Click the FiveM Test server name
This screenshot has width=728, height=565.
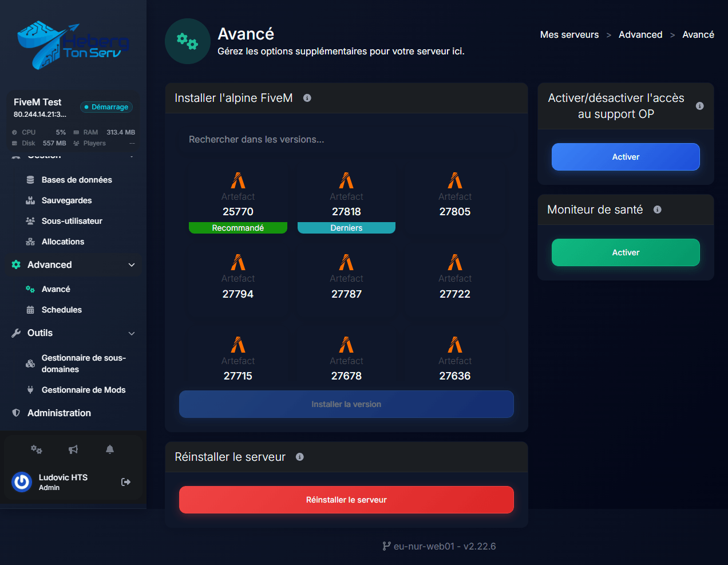37,102
